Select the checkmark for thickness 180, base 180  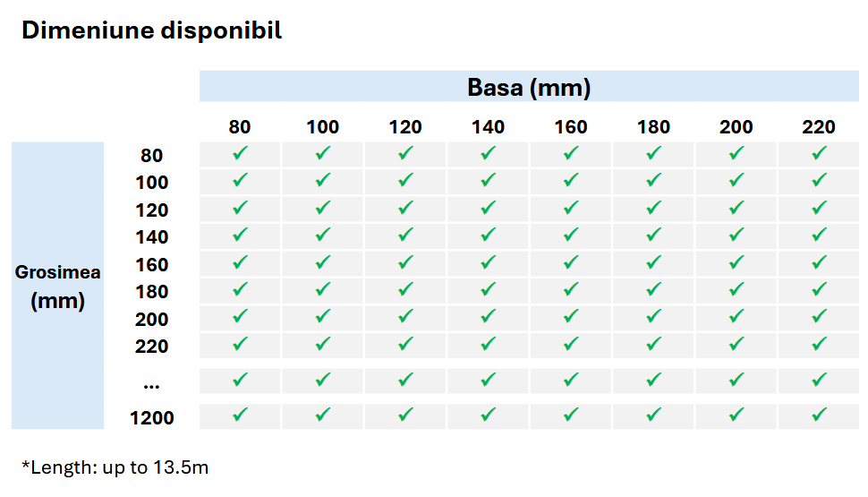(x=653, y=290)
